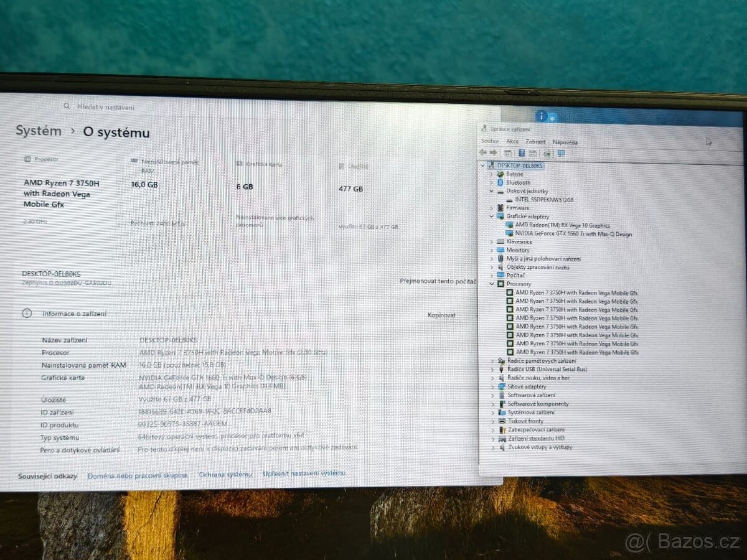Click the ID zařízení value text

(x=204, y=411)
